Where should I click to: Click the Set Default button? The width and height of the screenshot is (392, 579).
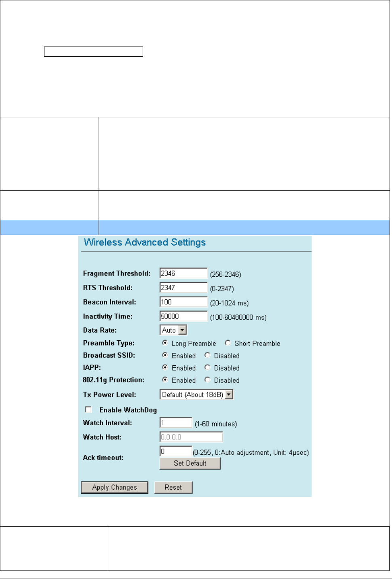(x=190, y=463)
